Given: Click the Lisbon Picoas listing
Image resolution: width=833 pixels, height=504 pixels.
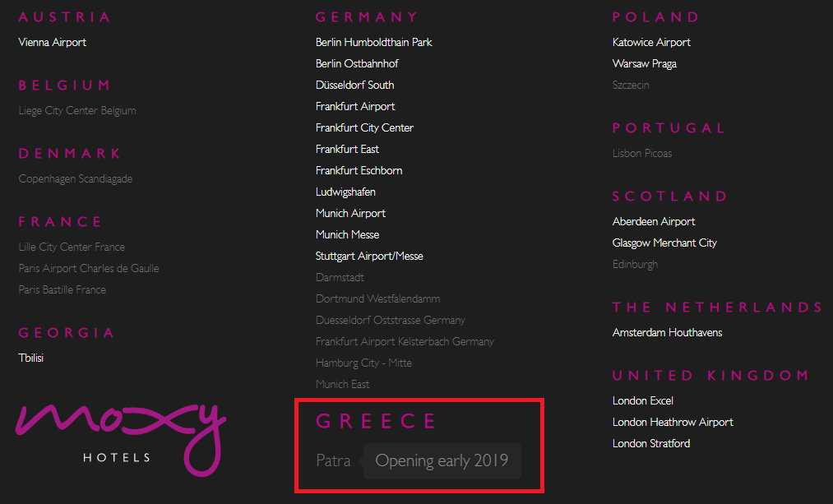Looking at the screenshot, I should pyautogui.click(x=642, y=153).
